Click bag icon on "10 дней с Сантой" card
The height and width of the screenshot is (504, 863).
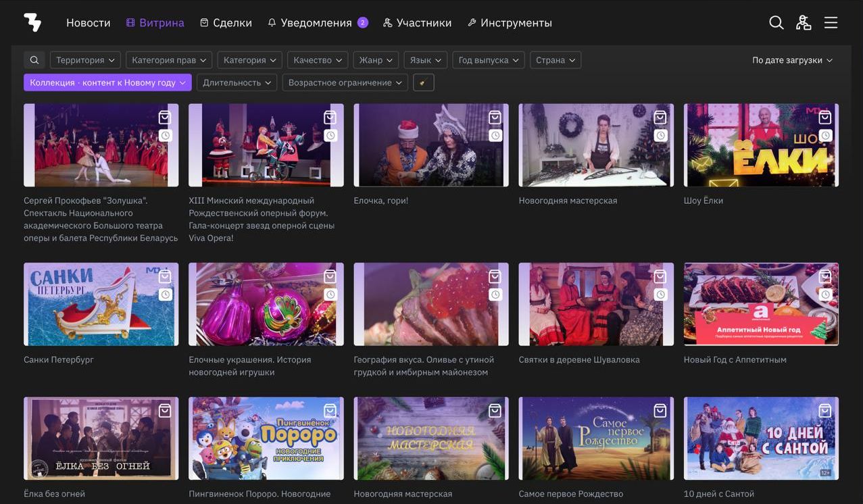pyautogui.click(x=825, y=411)
